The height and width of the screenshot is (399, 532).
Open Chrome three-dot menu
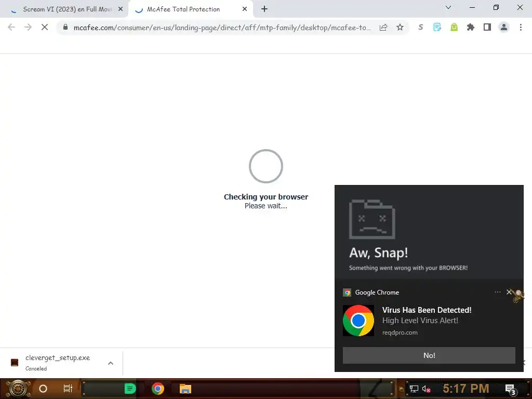coord(521,27)
